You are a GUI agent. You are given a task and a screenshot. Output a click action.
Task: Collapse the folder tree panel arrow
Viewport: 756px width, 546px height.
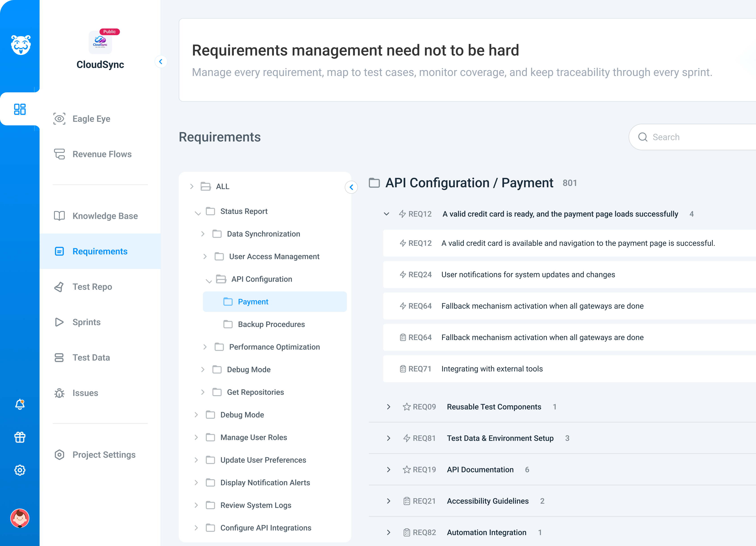point(351,187)
